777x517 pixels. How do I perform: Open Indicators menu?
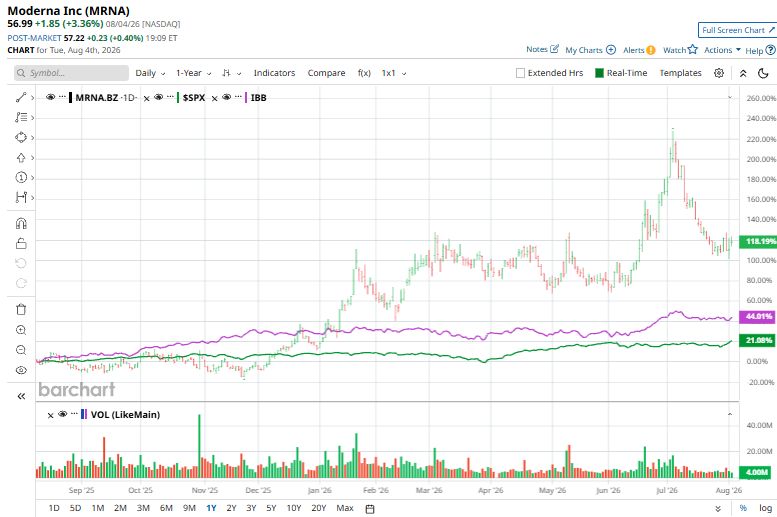[274, 73]
